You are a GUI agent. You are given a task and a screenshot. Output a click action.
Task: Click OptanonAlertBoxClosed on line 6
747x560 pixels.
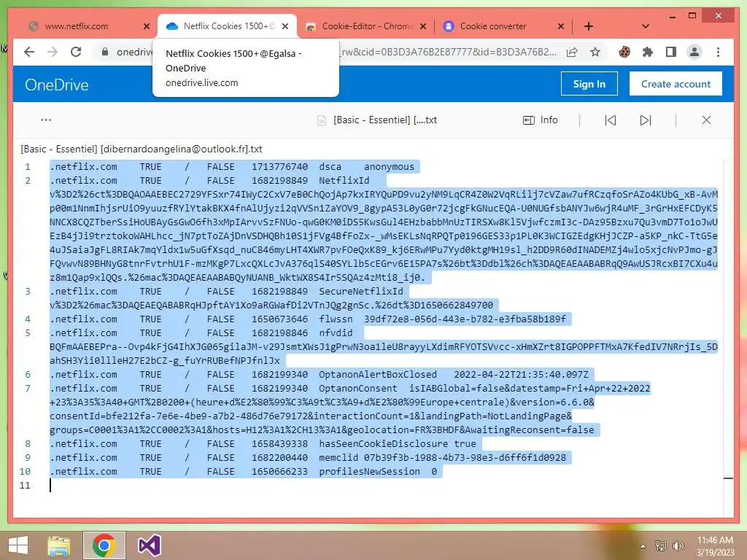point(378,374)
